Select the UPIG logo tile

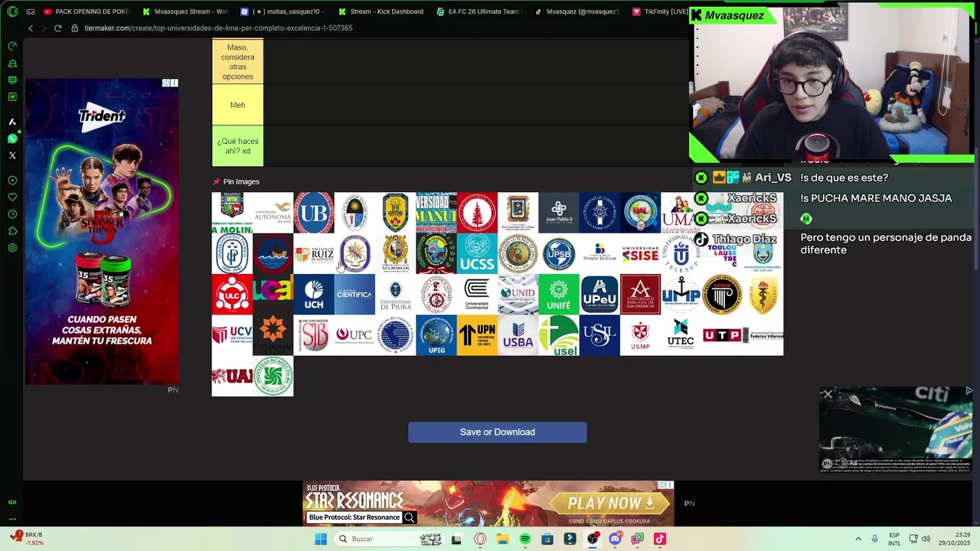click(x=436, y=335)
